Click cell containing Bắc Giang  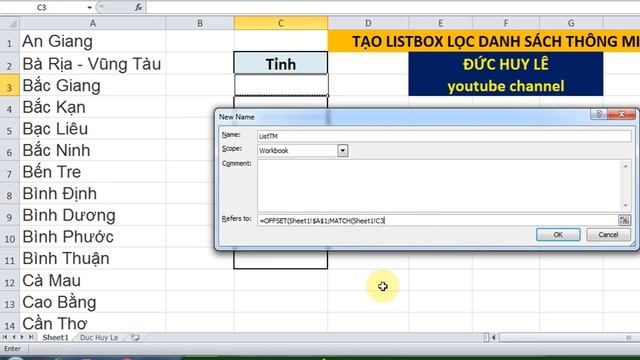[93, 85]
